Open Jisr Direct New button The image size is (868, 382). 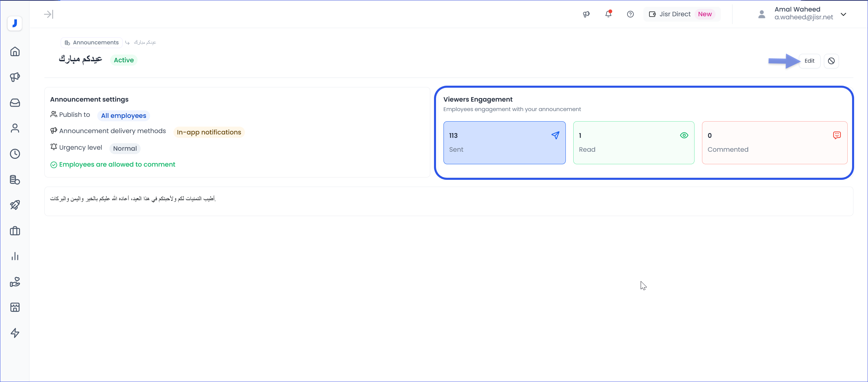[x=682, y=14]
